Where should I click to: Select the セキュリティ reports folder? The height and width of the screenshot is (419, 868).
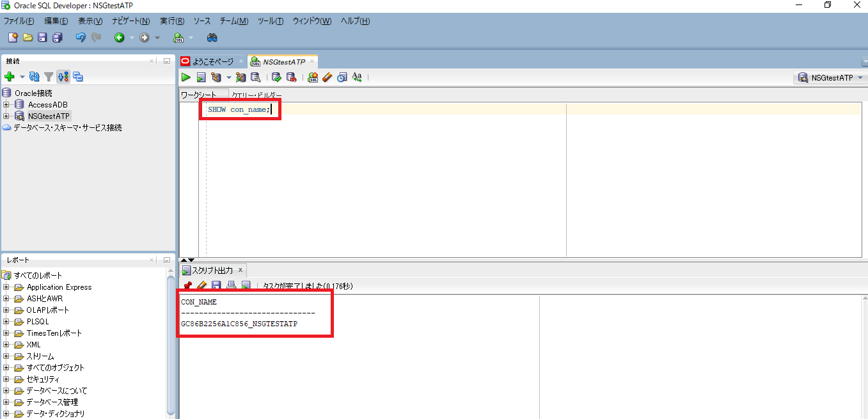(x=43, y=379)
